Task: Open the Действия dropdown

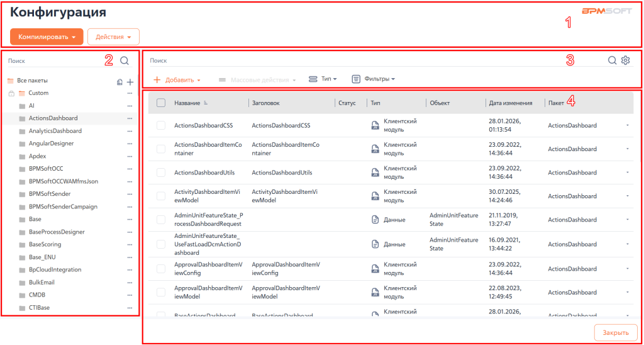Action: tap(113, 37)
